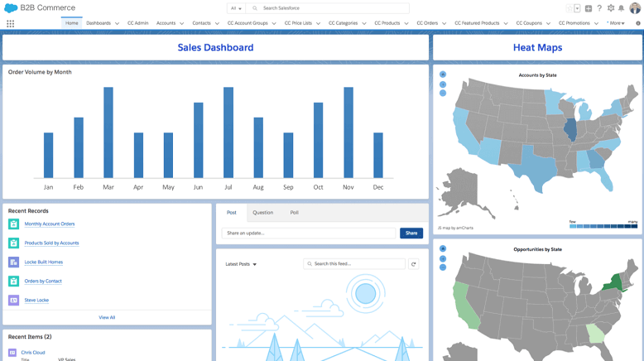Click View All in Recent Records
The width and height of the screenshot is (644, 361).
point(107,317)
